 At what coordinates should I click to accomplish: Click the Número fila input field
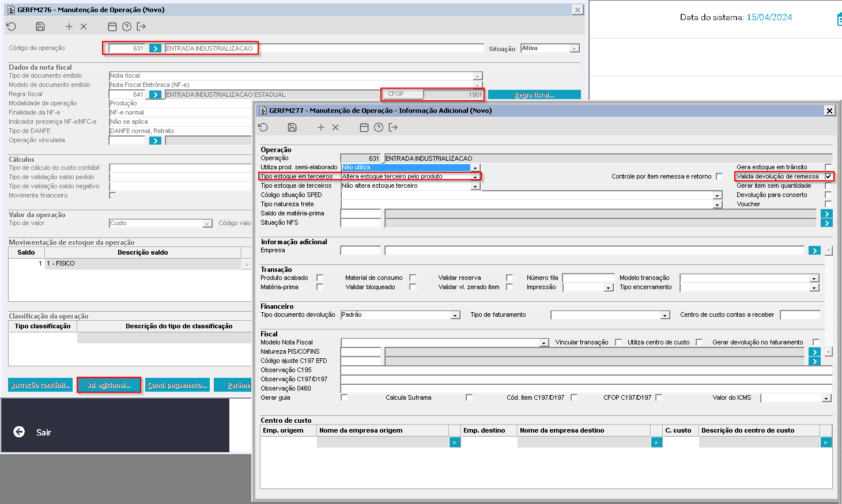[588, 278]
